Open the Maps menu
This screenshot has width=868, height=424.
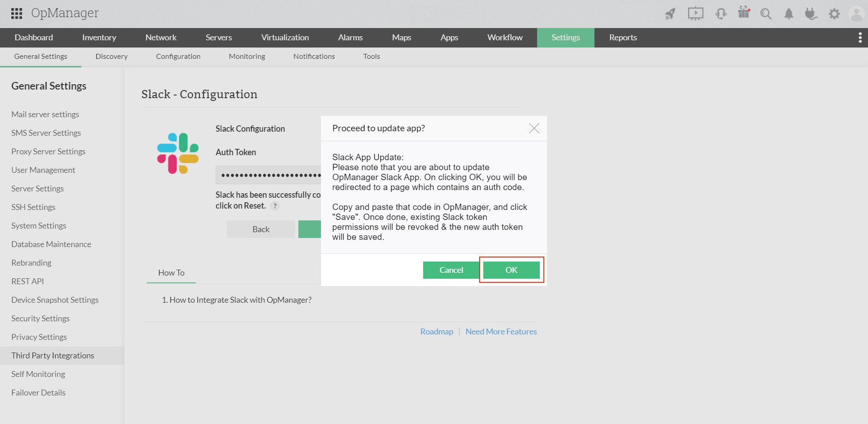[x=401, y=38]
